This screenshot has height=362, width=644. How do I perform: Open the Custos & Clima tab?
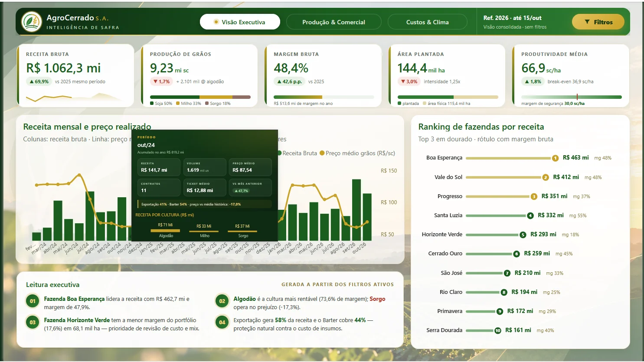point(427,22)
